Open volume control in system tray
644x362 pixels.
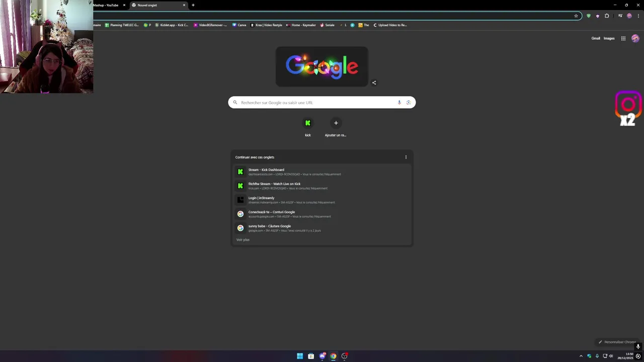click(x=611, y=356)
